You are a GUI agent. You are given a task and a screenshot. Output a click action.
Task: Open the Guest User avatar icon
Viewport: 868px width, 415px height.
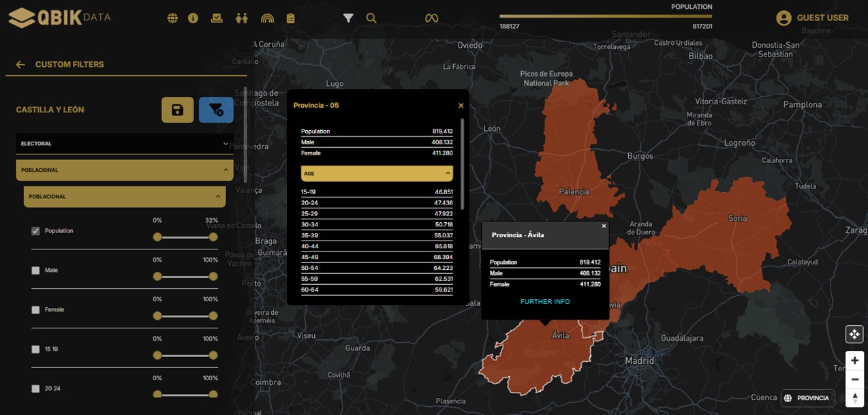click(x=784, y=18)
